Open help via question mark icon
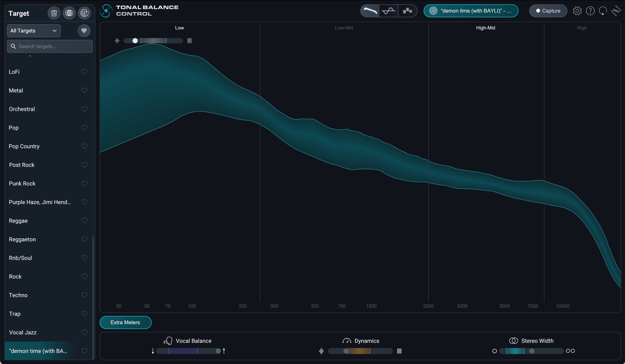 click(590, 11)
